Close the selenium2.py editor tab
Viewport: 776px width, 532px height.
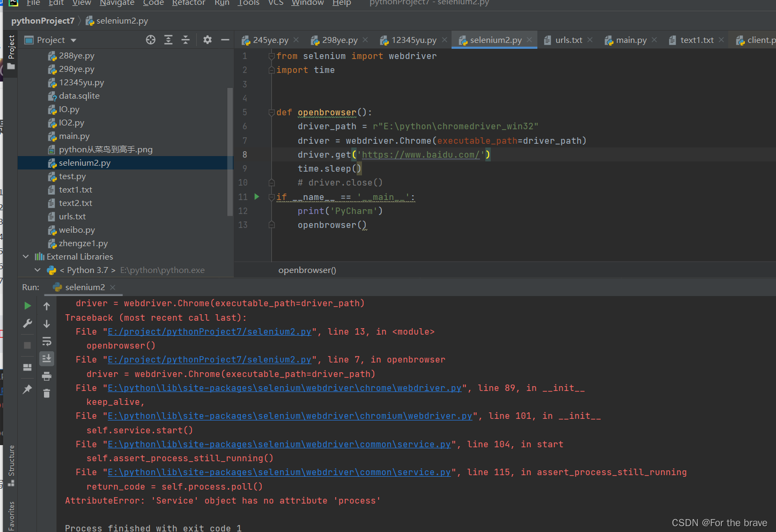529,40
